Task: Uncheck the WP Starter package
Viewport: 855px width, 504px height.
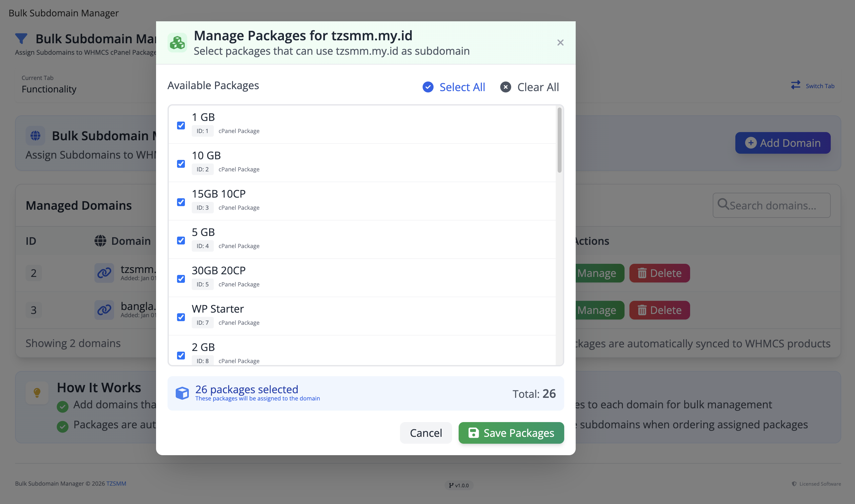Action: tap(181, 317)
